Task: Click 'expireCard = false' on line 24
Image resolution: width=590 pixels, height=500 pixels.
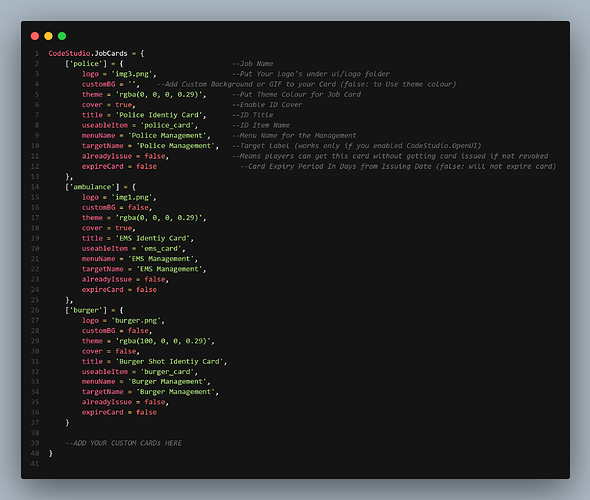Action: click(x=120, y=289)
